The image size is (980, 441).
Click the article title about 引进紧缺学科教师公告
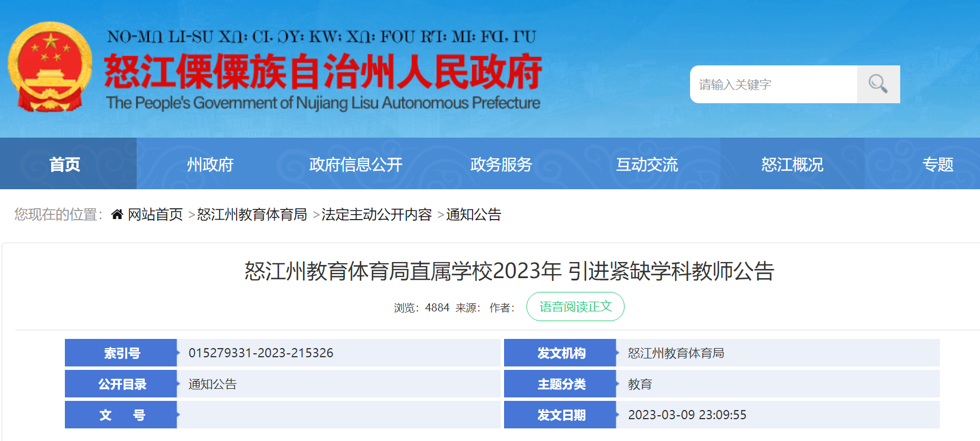point(509,271)
